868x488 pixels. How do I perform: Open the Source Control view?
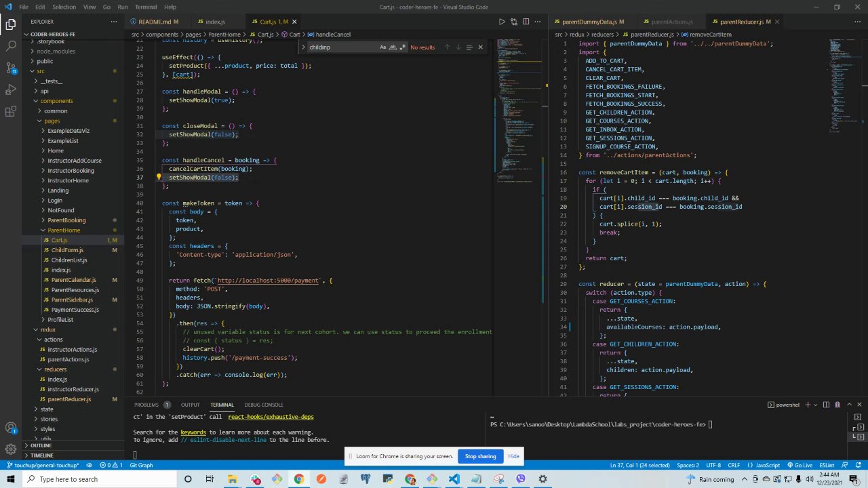click(x=11, y=68)
